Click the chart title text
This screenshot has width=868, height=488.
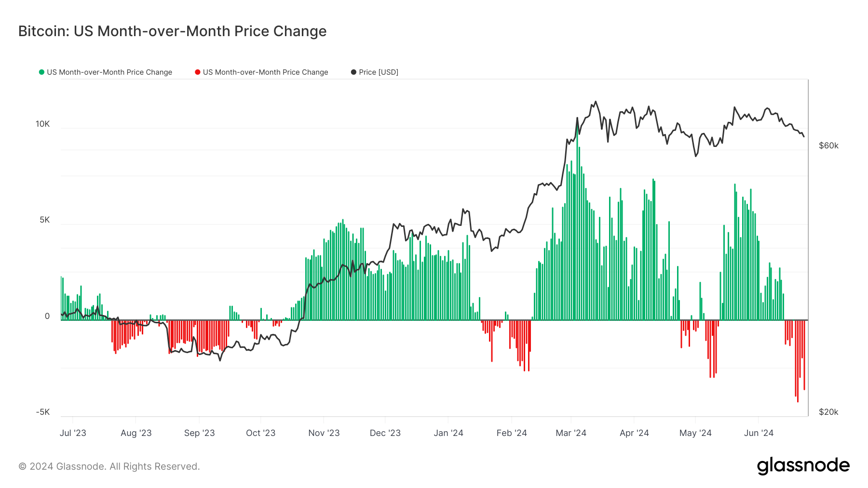[172, 31]
